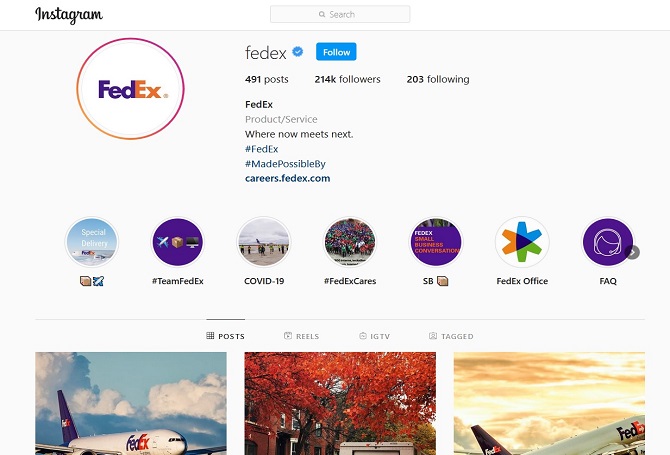Open the #MadePossibleBy hashtag
Screen dimensions: 670x455
[x=285, y=164]
